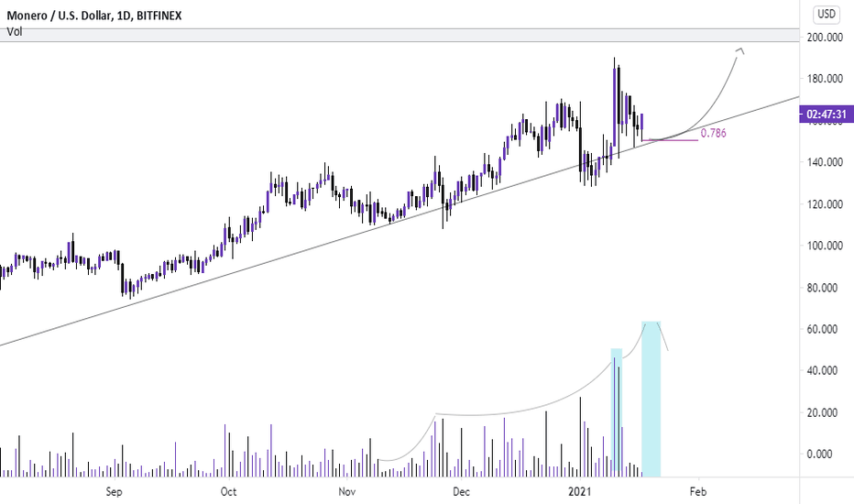The width and height of the screenshot is (854, 504).
Task: Click the 02:47:31 countdown price label
Action: click(x=827, y=115)
